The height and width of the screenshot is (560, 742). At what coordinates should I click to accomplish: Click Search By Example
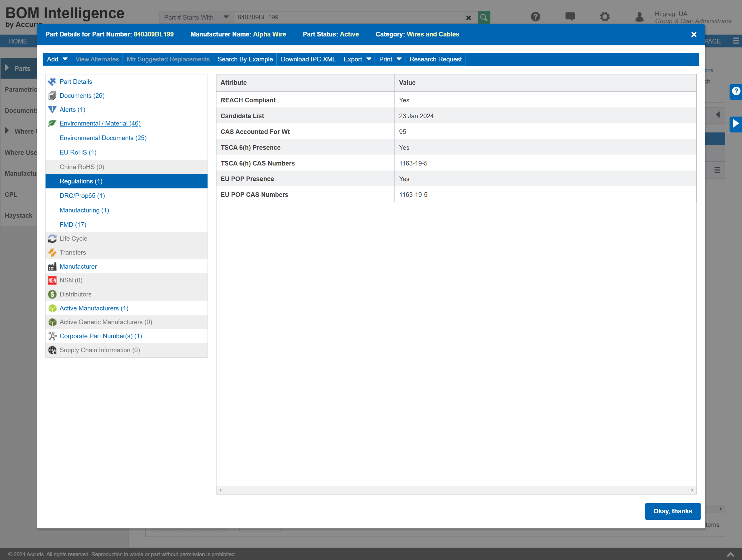pos(245,59)
